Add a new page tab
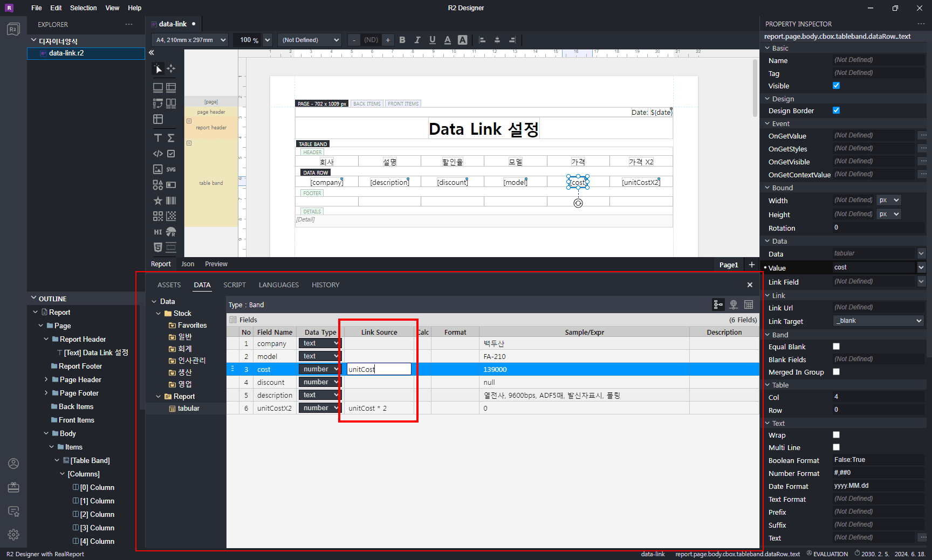The image size is (932, 560). pos(752,265)
